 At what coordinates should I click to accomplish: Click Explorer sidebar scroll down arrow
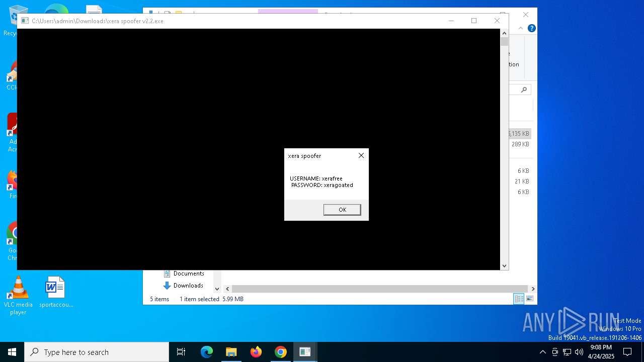tap(217, 289)
